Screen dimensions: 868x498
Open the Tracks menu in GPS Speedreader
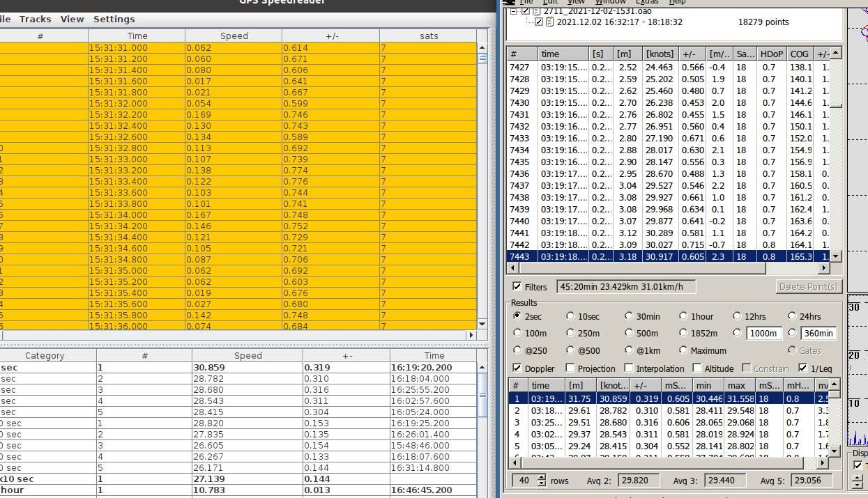pyautogui.click(x=35, y=19)
